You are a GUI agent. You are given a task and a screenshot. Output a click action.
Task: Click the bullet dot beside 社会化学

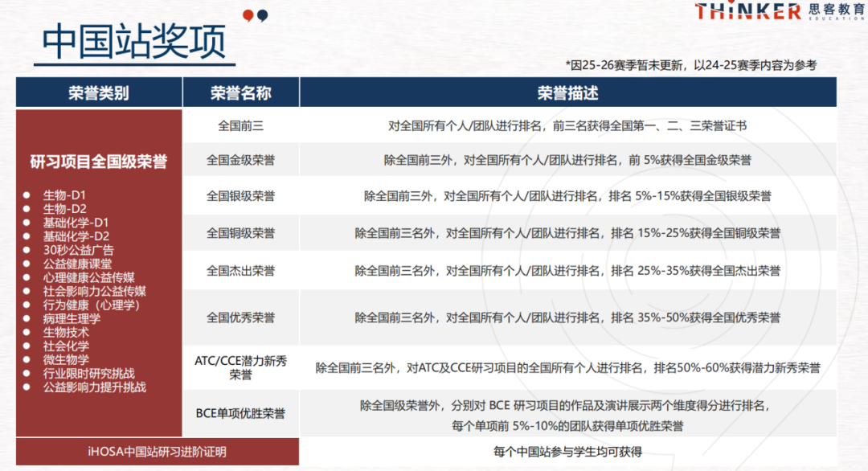click(x=27, y=346)
